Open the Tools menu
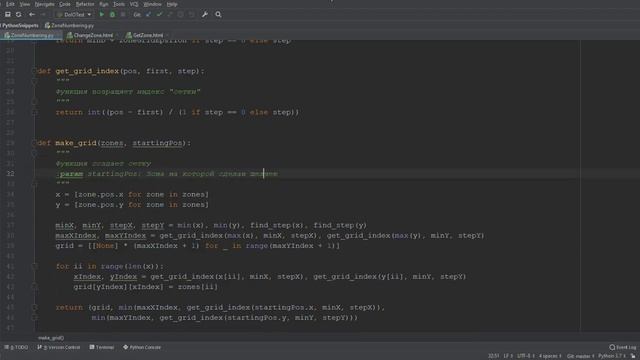 pos(119,4)
